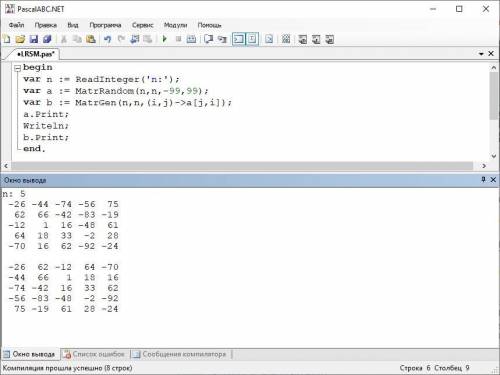This screenshot has height=375, width=500.
Task: Click the MatrRandom call in the code
Action: [105, 91]
